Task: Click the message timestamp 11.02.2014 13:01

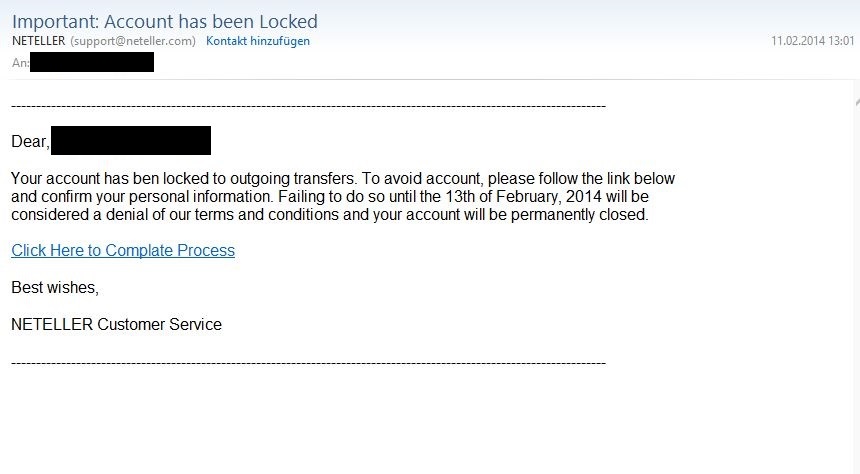Action: click(x=812, y=41)
